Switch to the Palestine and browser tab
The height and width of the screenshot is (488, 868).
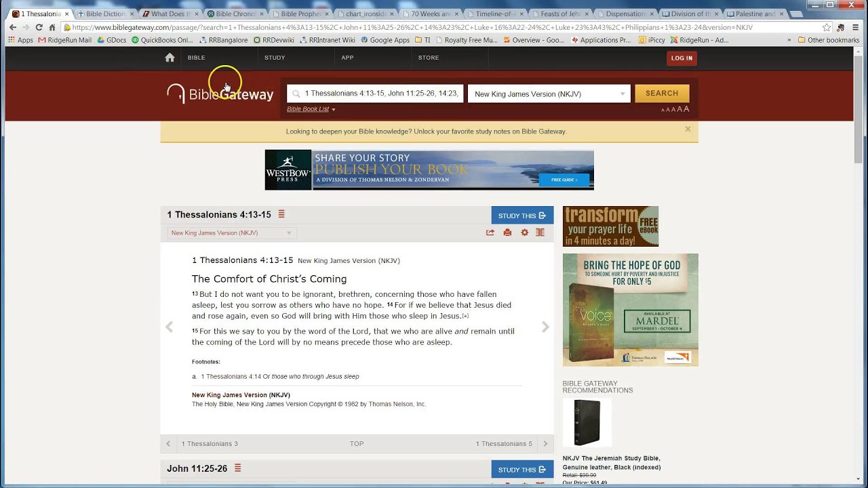755,14
